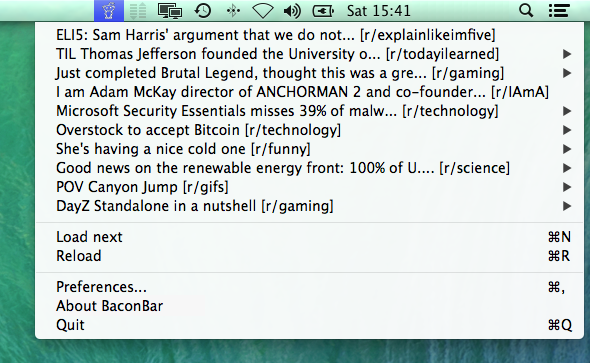Open the displays mirroring icon in menu bar
Viewport: 590px width, 363px height.
170,11
